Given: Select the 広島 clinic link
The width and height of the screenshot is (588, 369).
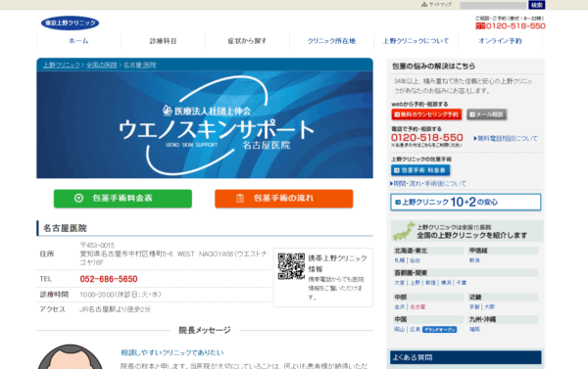Looking at the screenshot, I should [415, 329].
